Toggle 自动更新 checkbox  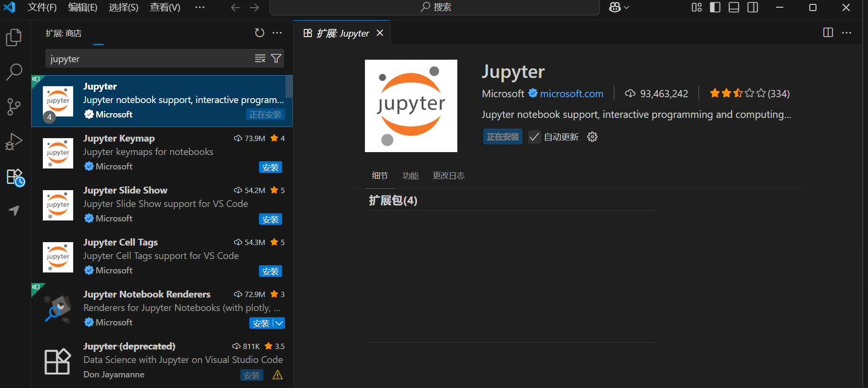click(534, 137)
